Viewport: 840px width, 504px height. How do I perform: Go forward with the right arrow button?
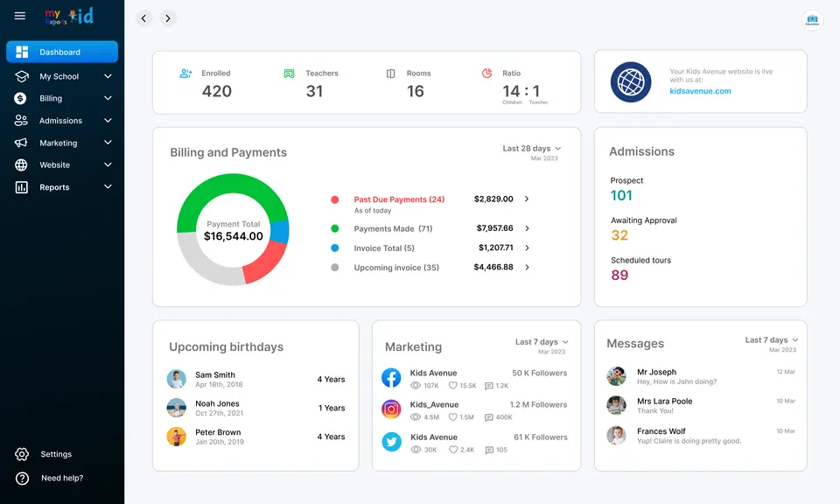coord(168,18)
